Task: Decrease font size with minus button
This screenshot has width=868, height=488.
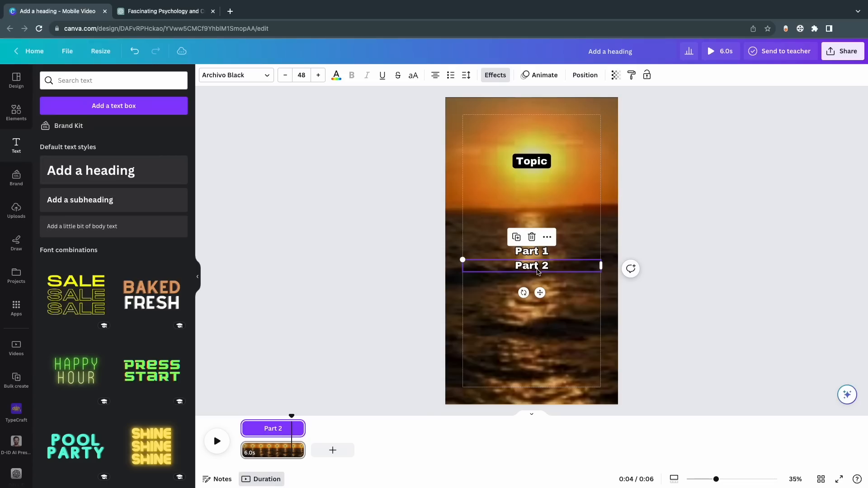Action: tap(285, 75)
